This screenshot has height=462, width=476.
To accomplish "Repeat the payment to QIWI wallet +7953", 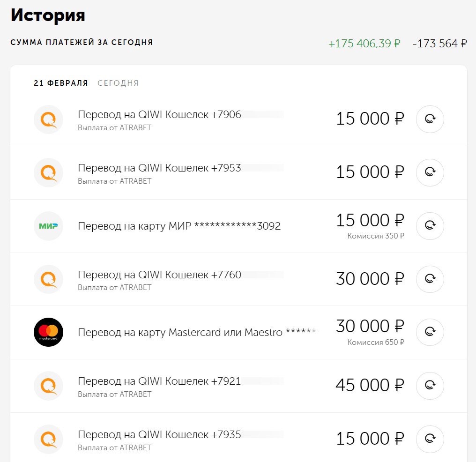I will (430, 172).
